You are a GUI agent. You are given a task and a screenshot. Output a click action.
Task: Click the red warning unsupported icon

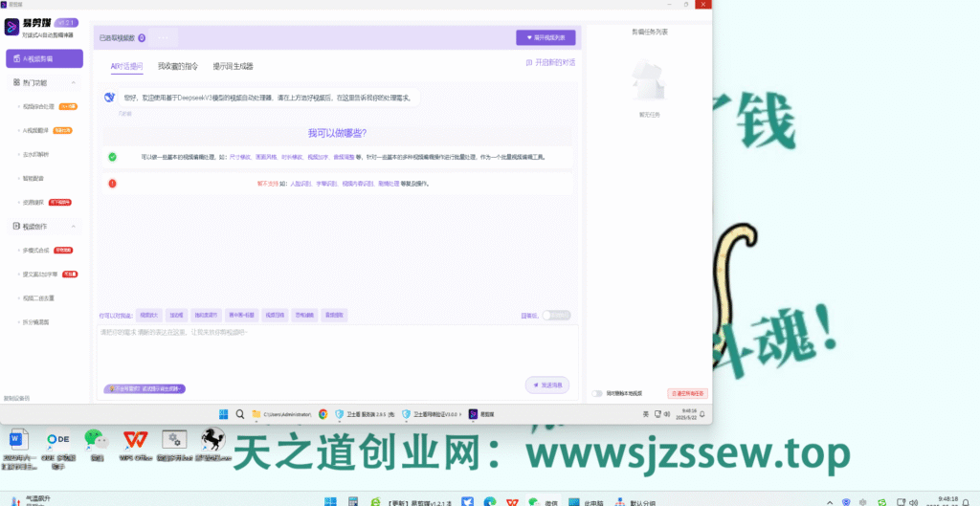tap(112, 183)
